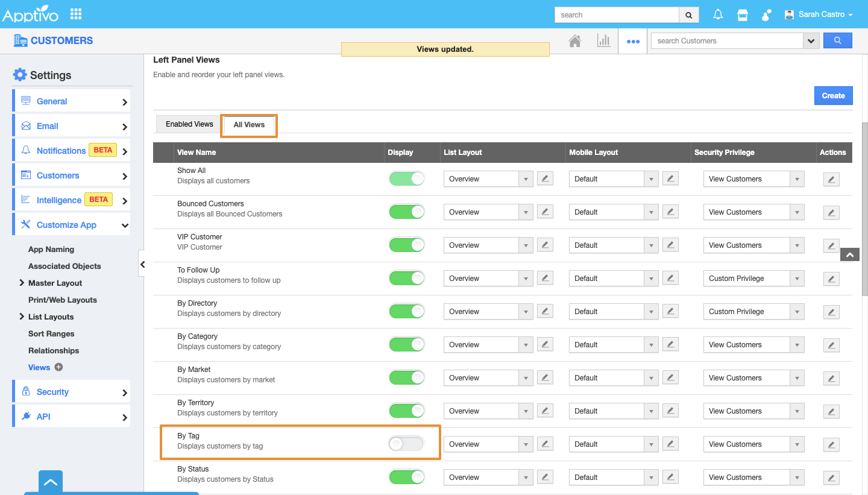868x495 pixels.
Task: Go to Customers home icon
Action: point(575,41)
